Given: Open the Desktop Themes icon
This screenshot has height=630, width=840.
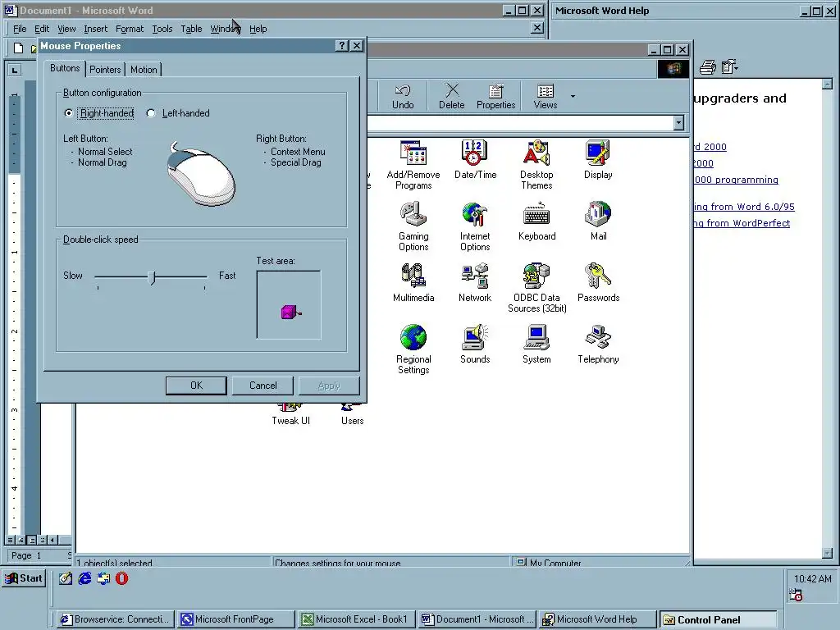Looking at the screenshot, I should 536,164.
